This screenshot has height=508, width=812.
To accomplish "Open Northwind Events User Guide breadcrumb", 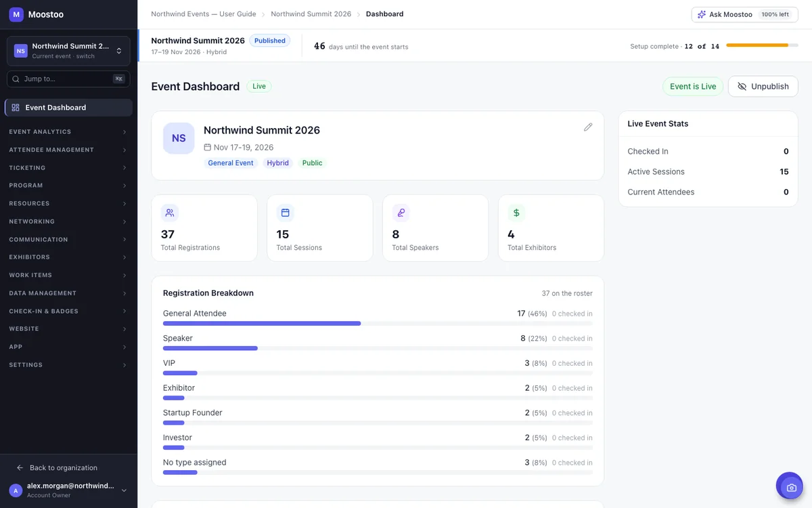I will click(204, 14).
